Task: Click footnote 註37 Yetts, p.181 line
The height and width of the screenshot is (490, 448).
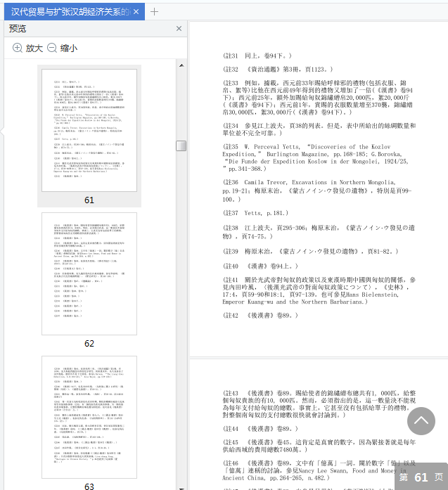Action: click(255, 213)
